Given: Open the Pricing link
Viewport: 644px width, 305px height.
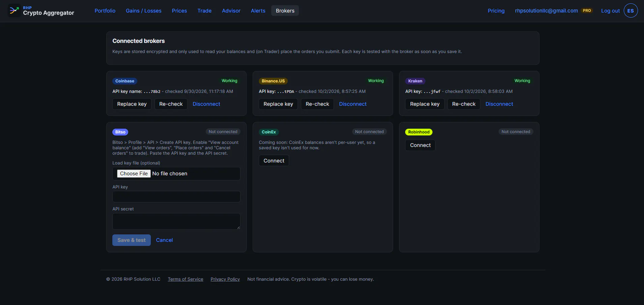Looking at the screenshot, I should 496,10.
